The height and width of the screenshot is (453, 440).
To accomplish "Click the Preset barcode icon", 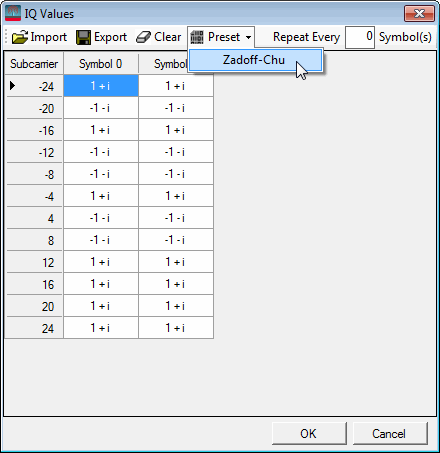I will click(x=197, y=37).
